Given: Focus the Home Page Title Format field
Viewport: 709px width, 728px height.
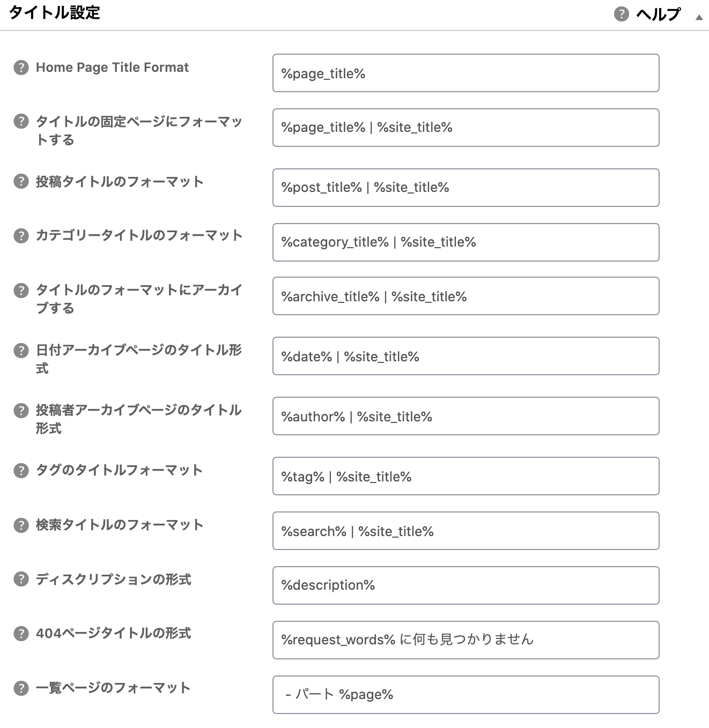Looking at the screenshot, I should (x=466, y=73).
